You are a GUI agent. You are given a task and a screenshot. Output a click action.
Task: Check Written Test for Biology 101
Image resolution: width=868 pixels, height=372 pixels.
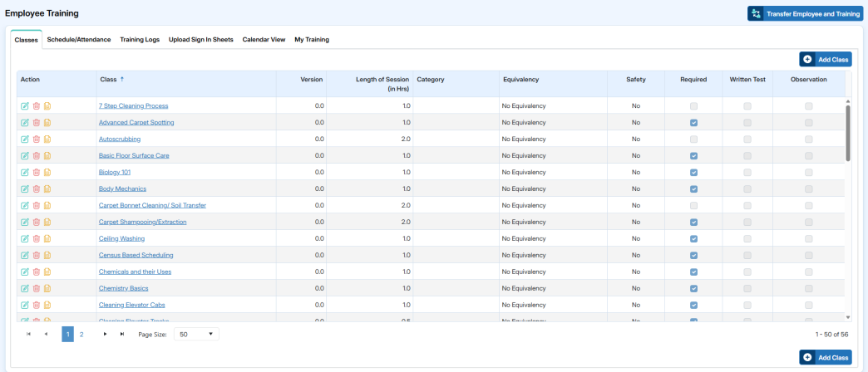tap(747, 172)
